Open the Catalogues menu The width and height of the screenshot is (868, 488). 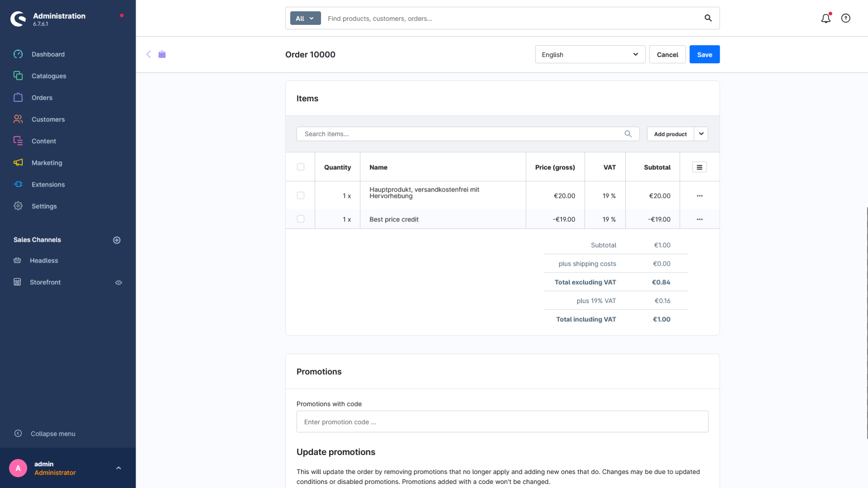click(x=49, y=76)
